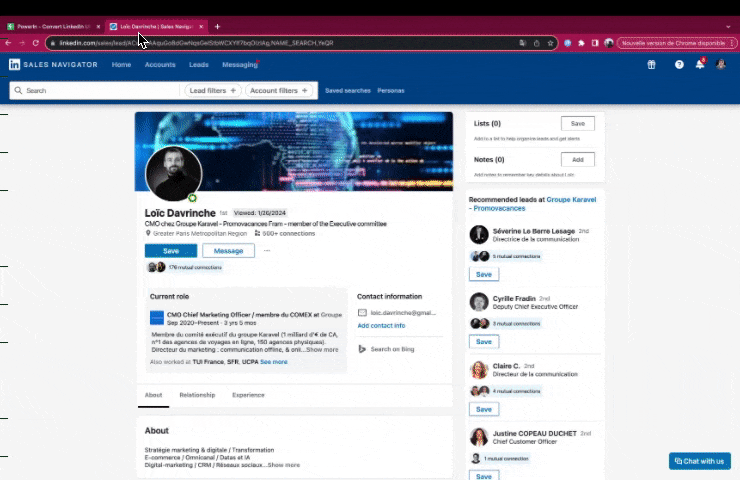Click the browser forward arrow
740x480 pixels.
(22, 43)
